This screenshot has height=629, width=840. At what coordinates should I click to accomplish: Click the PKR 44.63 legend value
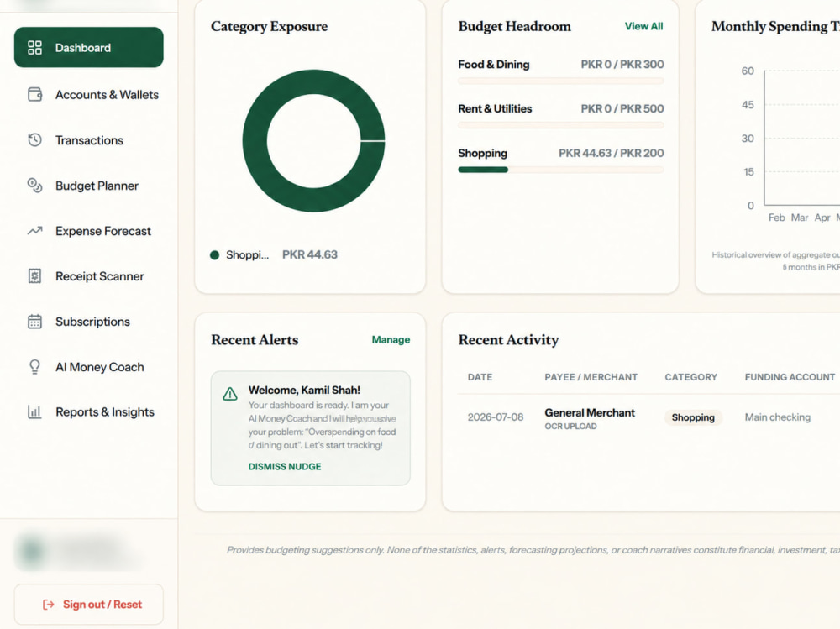[x=310, y=254]
